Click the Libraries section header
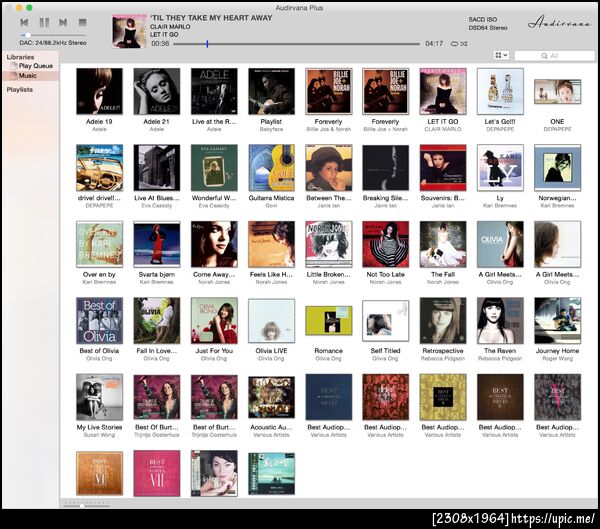The image size is (600, 529). pyautogui.click(x=20, y=57)
